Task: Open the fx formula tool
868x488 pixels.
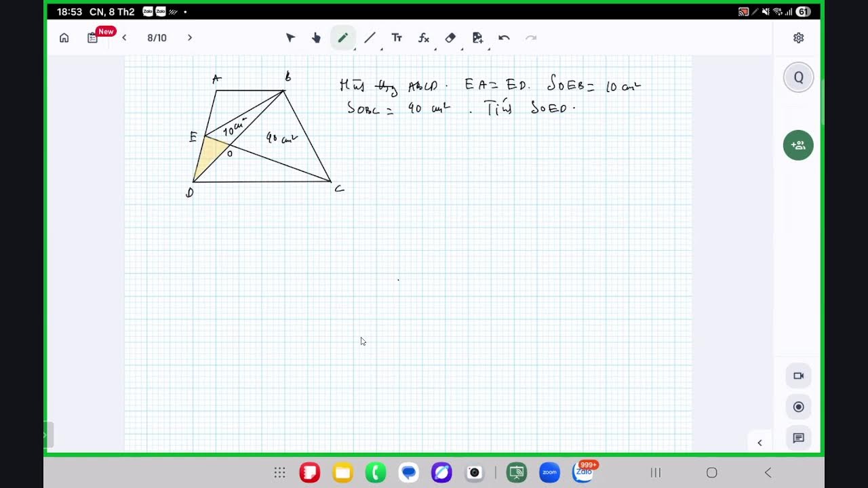Action: click(424, 38)
